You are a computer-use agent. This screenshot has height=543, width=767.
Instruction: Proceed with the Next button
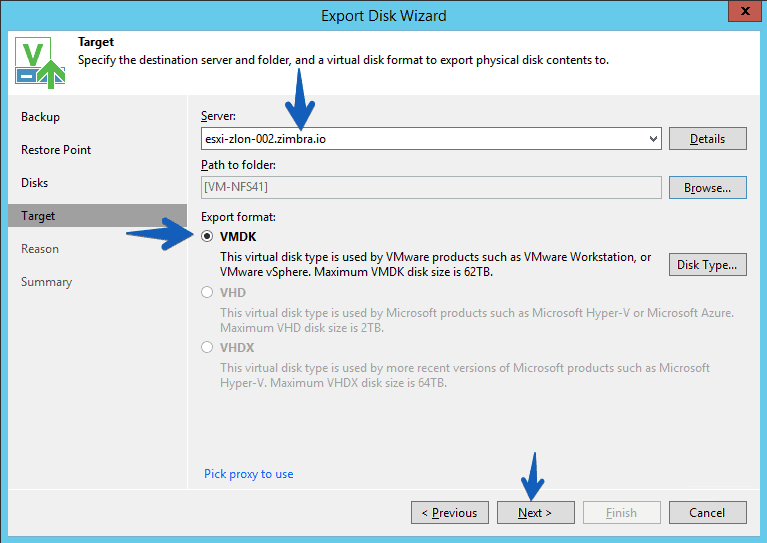(x=536, y=513)
